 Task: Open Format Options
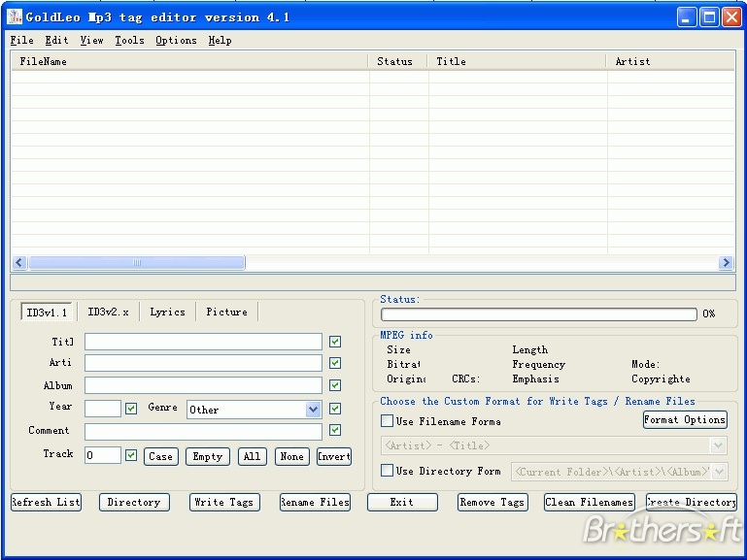685,419
